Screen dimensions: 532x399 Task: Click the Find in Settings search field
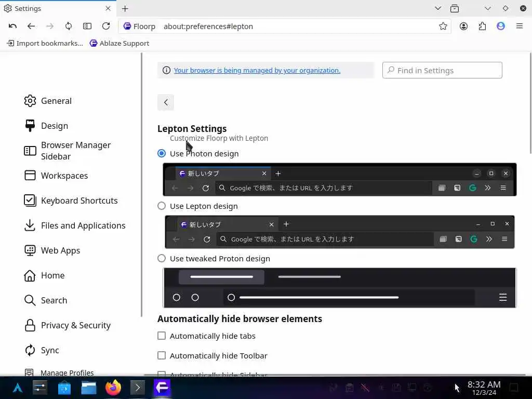click(x=442, y=70)
